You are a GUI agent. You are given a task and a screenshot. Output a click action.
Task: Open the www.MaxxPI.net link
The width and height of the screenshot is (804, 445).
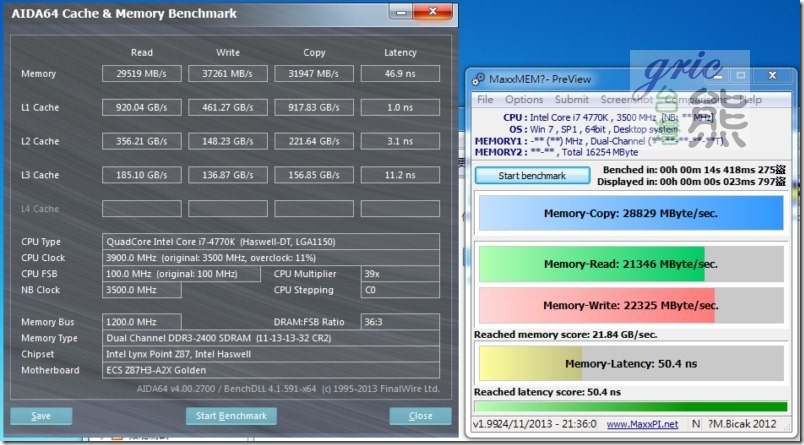(642, 424)
